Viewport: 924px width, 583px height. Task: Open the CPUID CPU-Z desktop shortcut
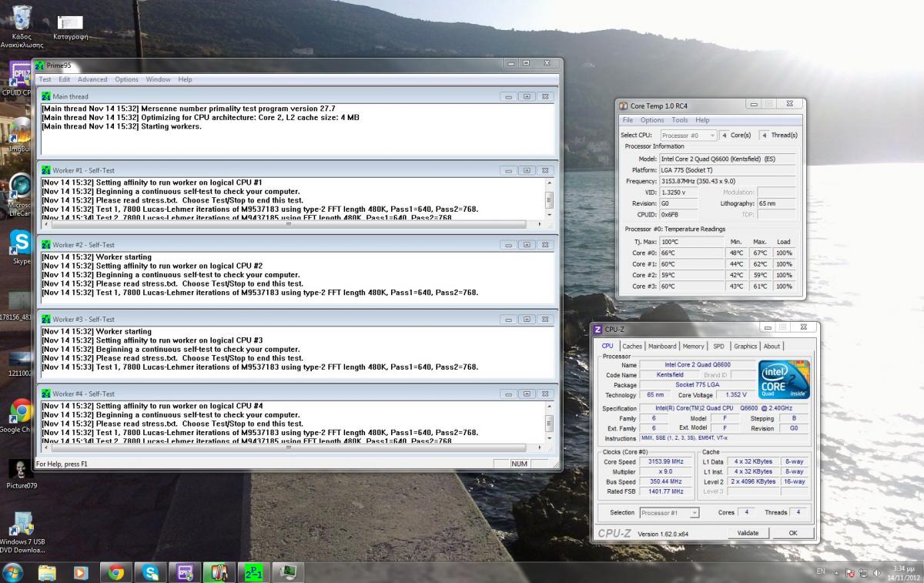[20, 74]
